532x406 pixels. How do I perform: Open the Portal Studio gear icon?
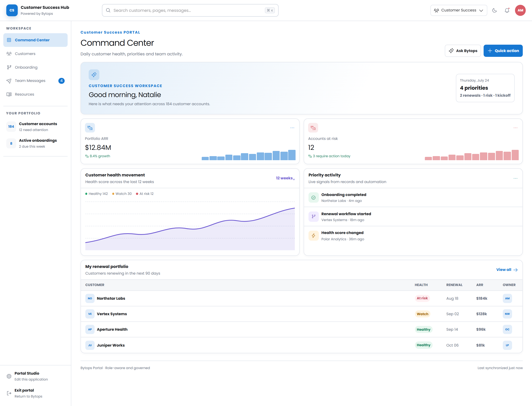coord(9,376)
